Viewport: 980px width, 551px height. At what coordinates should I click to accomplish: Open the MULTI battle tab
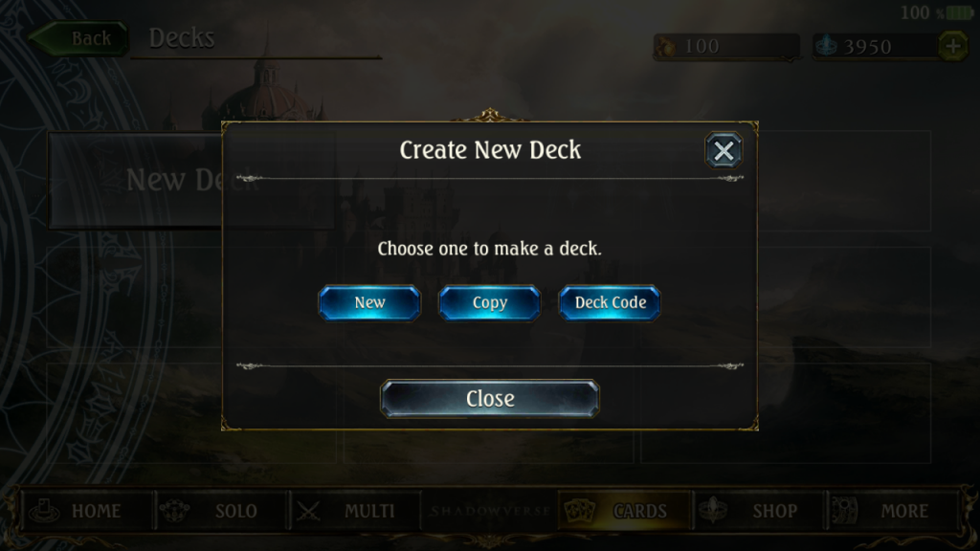click(354, 511)
